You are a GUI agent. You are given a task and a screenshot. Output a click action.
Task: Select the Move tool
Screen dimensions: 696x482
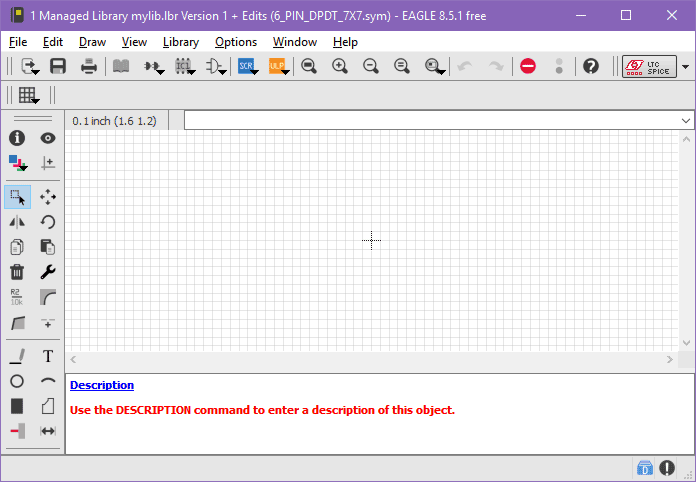(x=47, y=197)
